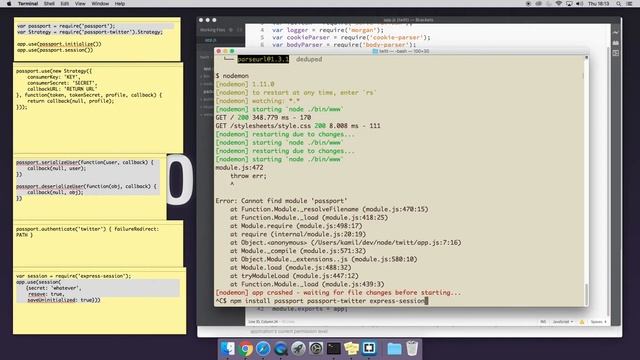Open the Terminal application menu
This screenshot has height=360, width=640.
pos(28,4)
